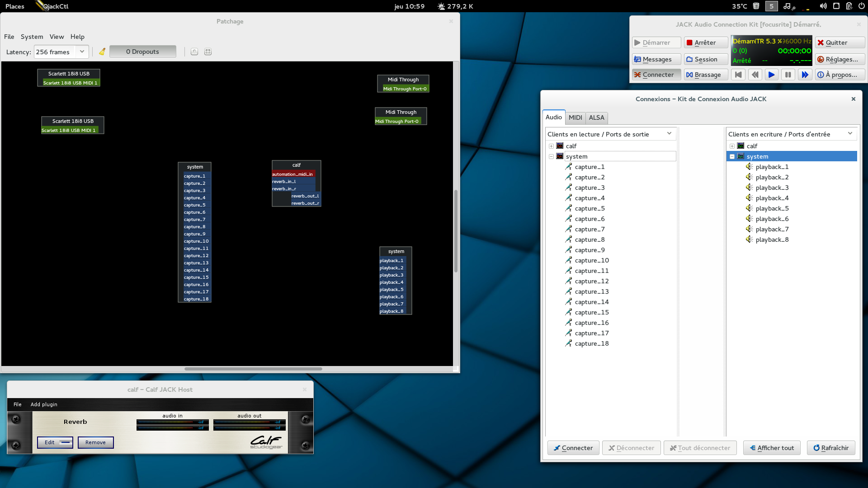The width and height of the screenshot is (868, 488).
Task: Toggle the Connecter button in QjackCtl panel
Action: (656, 75)
